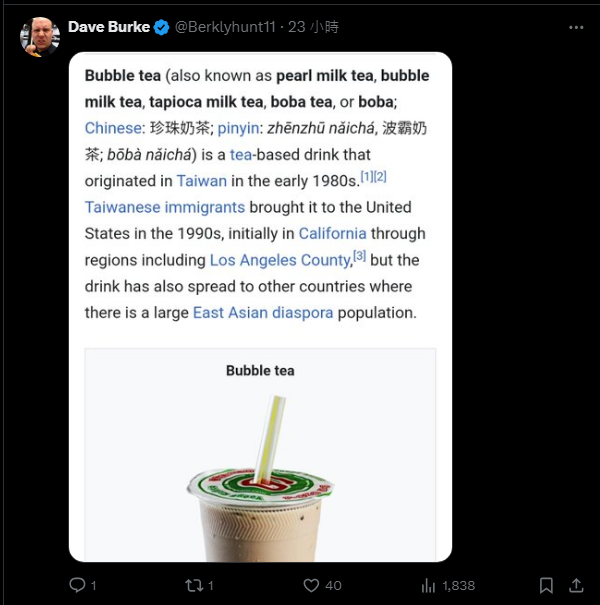Click the Taiwan link in article
600x605 pixels.
coord(202,181)
